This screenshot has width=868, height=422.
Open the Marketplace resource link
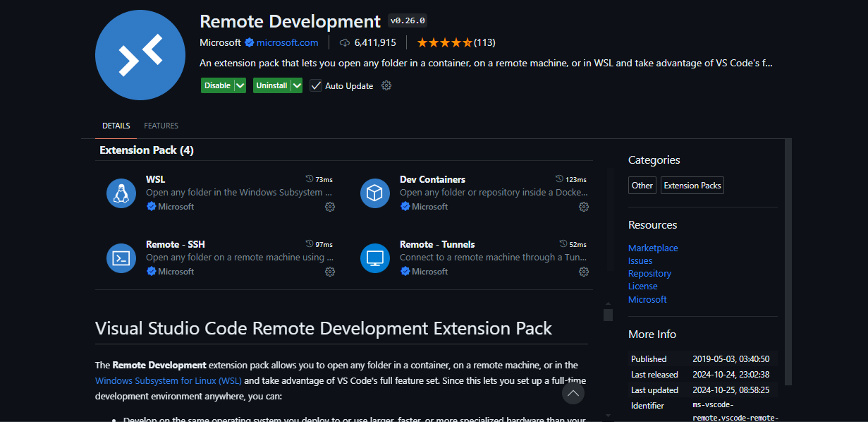pyautogui.click(x=653, y=248)
